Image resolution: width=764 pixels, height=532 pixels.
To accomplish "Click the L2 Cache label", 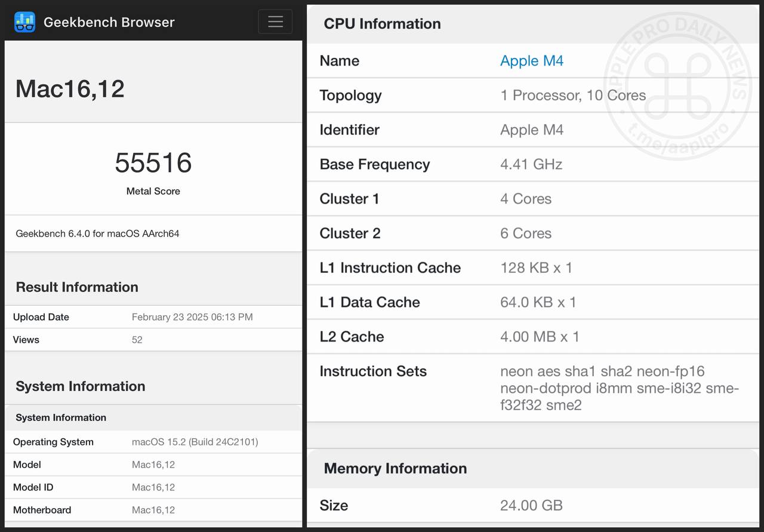I will click(x=352, y=337).
